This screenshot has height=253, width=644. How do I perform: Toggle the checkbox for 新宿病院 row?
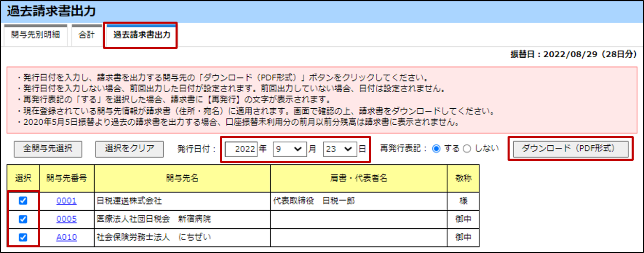point(23,219)
